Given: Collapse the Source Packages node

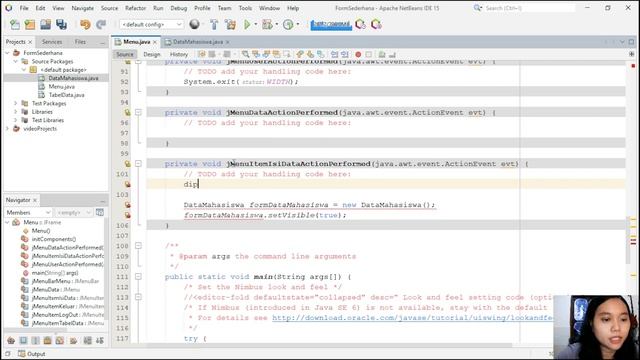Looking at the screenshot, I should [16, 62].
